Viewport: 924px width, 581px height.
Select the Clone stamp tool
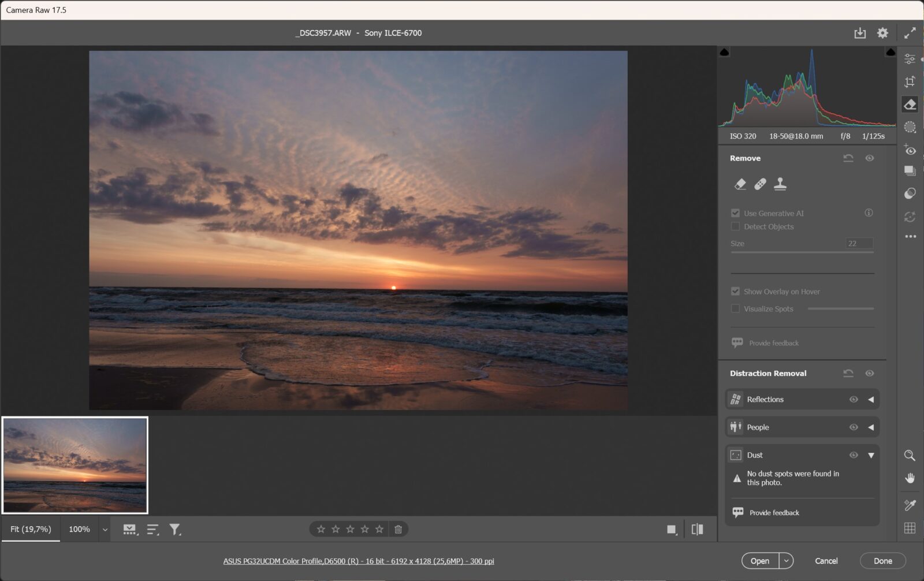[x=780, y=184]
